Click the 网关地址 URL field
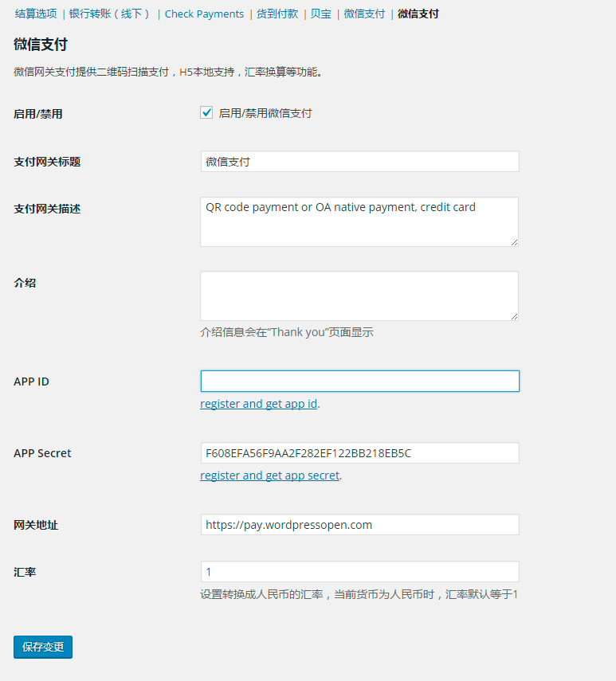This screenshot has height=681, width=616. tap(359, 525)
